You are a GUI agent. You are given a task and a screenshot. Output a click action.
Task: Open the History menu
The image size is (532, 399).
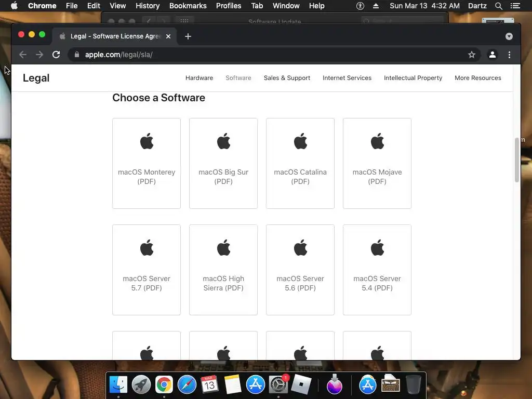pyautogui.click(x=148, y=6)
